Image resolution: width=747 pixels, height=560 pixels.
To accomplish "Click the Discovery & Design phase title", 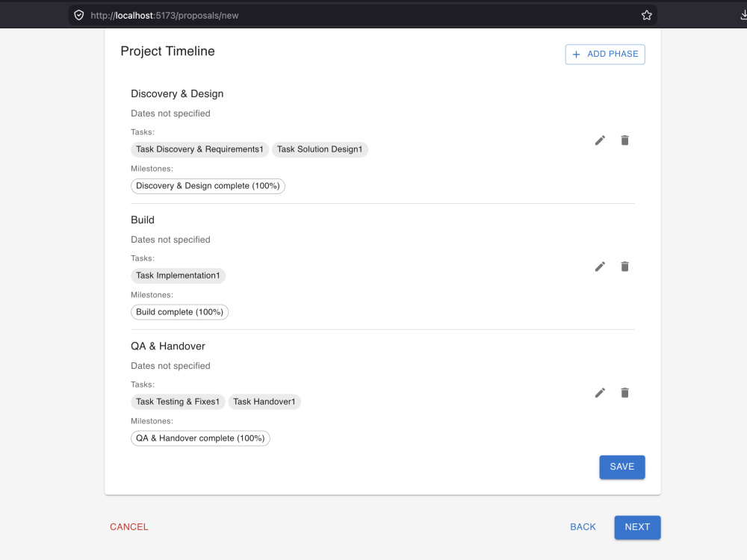I will 177,94.
